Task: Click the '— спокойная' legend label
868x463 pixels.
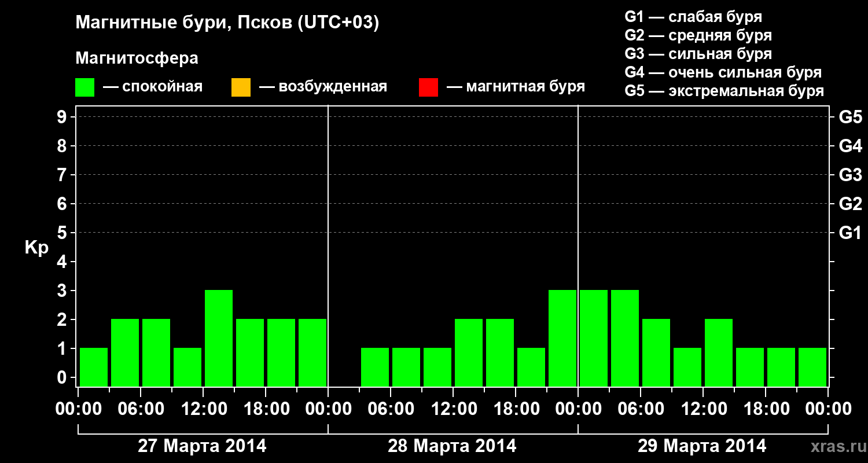Action: coord(153,87)
